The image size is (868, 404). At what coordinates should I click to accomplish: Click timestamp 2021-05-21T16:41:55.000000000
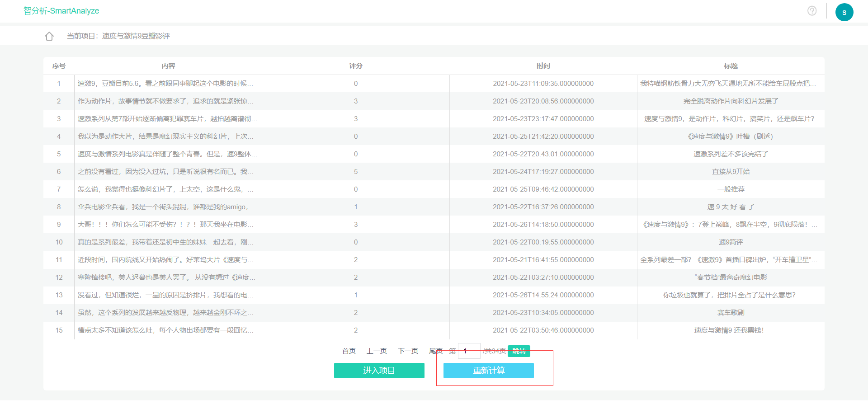543,260
